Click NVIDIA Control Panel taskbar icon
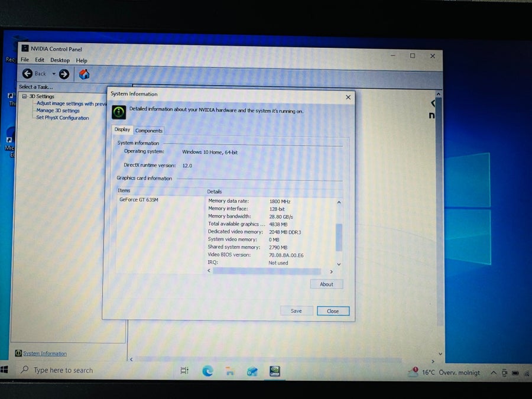 point(274,371)
